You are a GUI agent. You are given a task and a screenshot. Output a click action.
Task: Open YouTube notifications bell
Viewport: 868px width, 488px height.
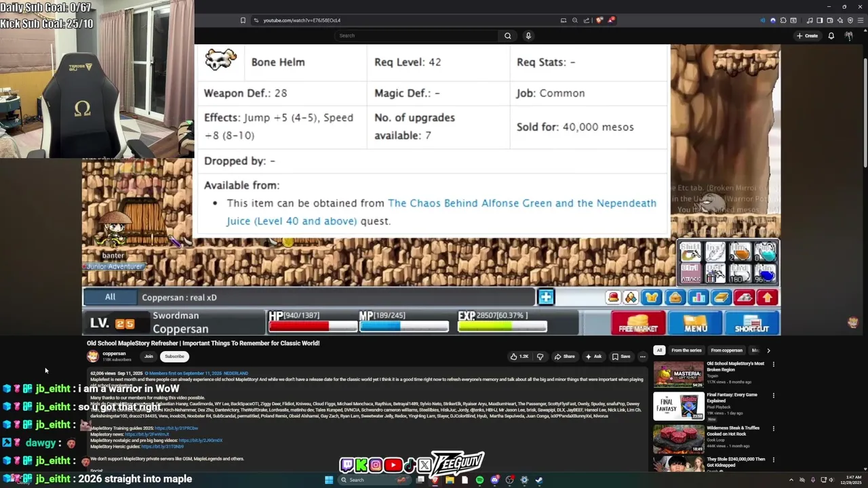point(831,35)
